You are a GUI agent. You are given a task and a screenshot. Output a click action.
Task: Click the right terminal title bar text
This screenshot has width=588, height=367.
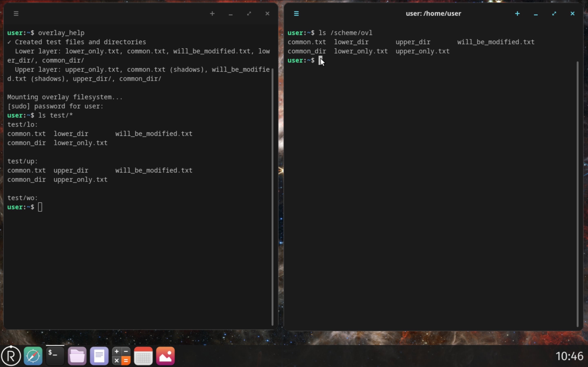click(x=433, y=14)
